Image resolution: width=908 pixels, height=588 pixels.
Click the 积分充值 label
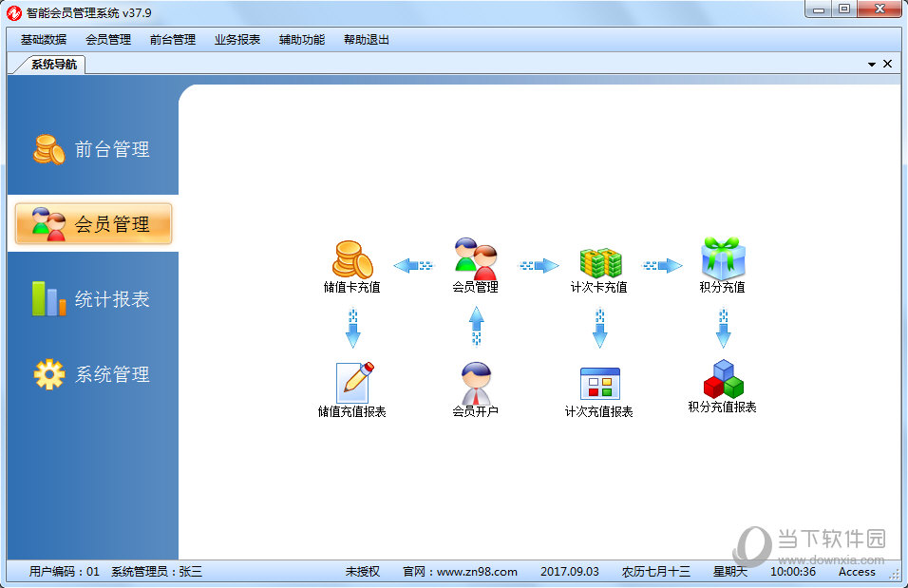point(723,287)
